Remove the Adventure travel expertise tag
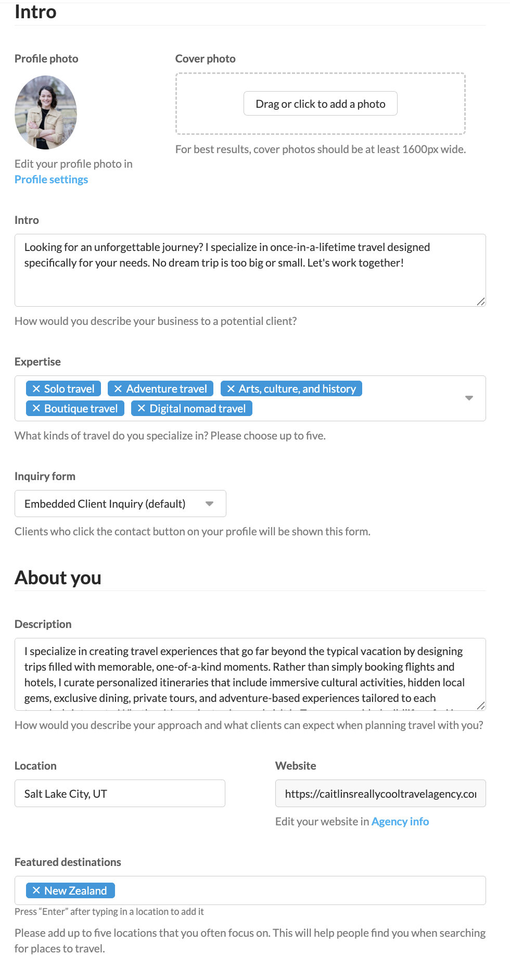Viewport: 510px width, 980px height. 118,389
